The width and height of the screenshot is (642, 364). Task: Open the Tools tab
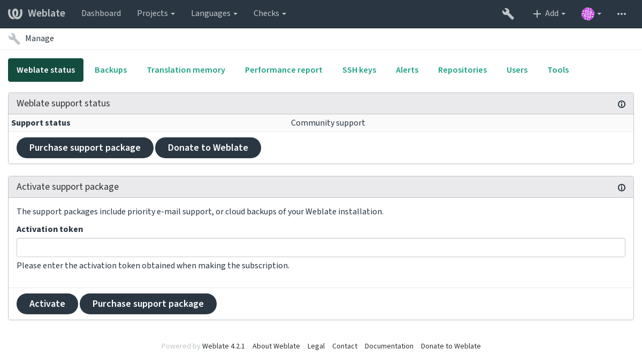point(558,70)
